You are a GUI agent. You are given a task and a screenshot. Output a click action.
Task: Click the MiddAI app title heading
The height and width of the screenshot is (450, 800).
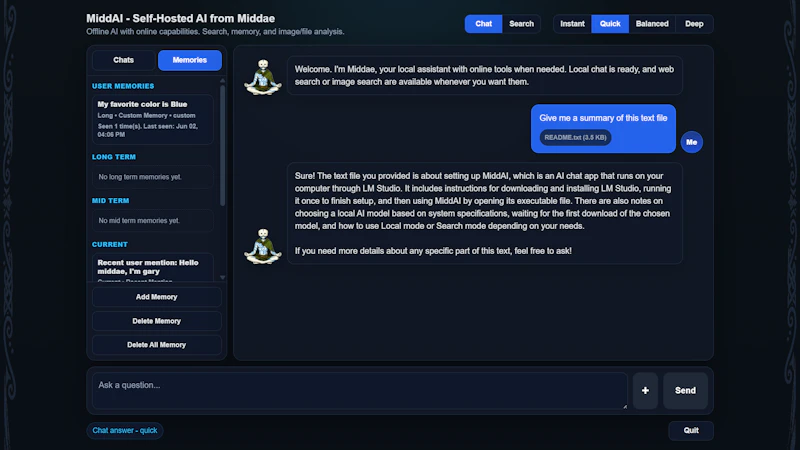181,18
